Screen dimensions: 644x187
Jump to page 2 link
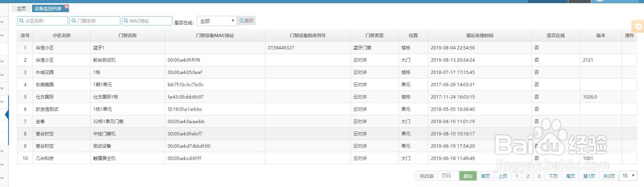coord(528,176)
